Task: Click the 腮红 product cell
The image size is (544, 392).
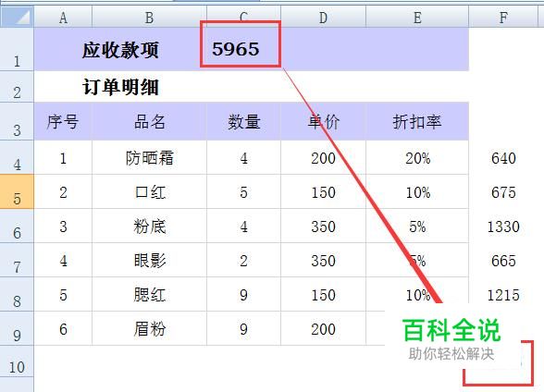Action: (x=149, y=294)
